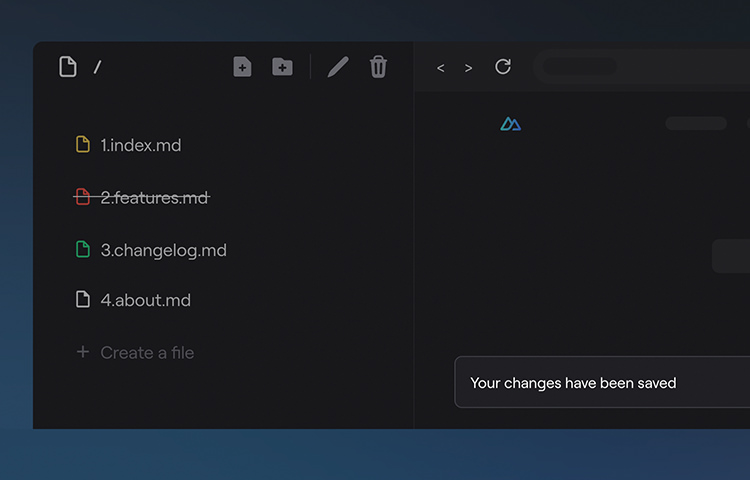
Task: Click the trash delete icon
Action: (x=378, y=66)
